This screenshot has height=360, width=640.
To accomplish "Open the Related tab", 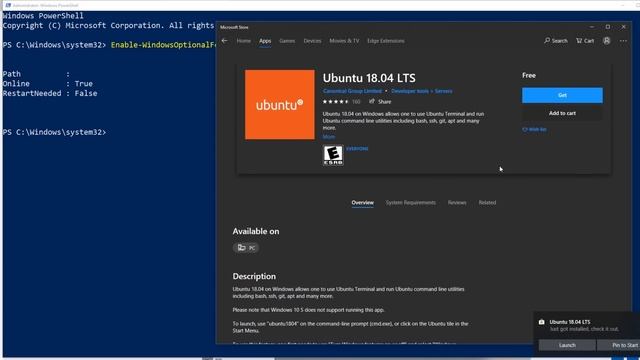I will 487,202.
